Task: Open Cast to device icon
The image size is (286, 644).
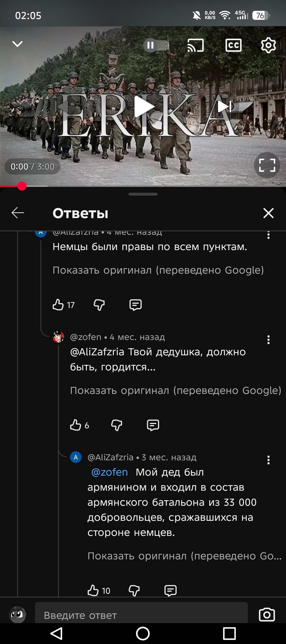Action: pyautogui.click(x=195, y=45)
